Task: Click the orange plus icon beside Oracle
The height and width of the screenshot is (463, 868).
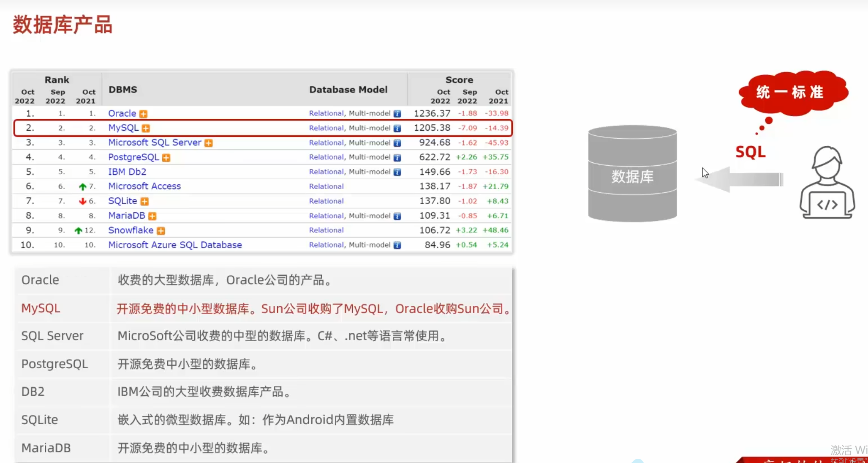Action: click(144, 114)
